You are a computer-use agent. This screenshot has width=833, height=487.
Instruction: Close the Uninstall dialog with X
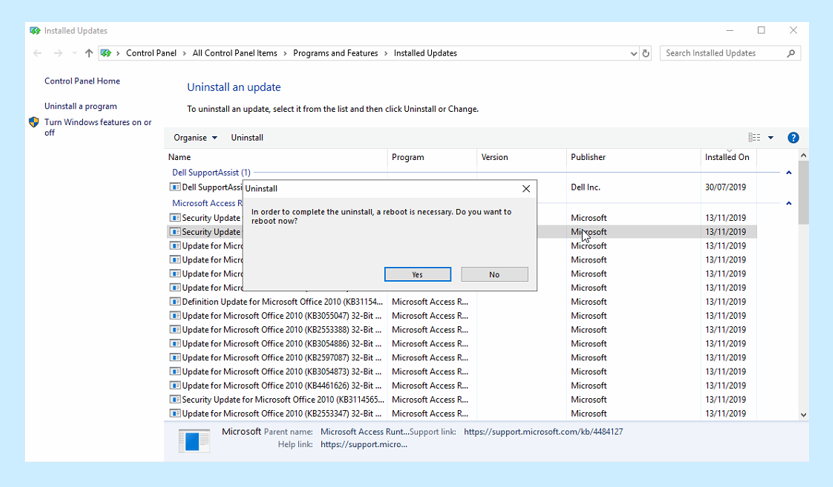click(526, 189)
